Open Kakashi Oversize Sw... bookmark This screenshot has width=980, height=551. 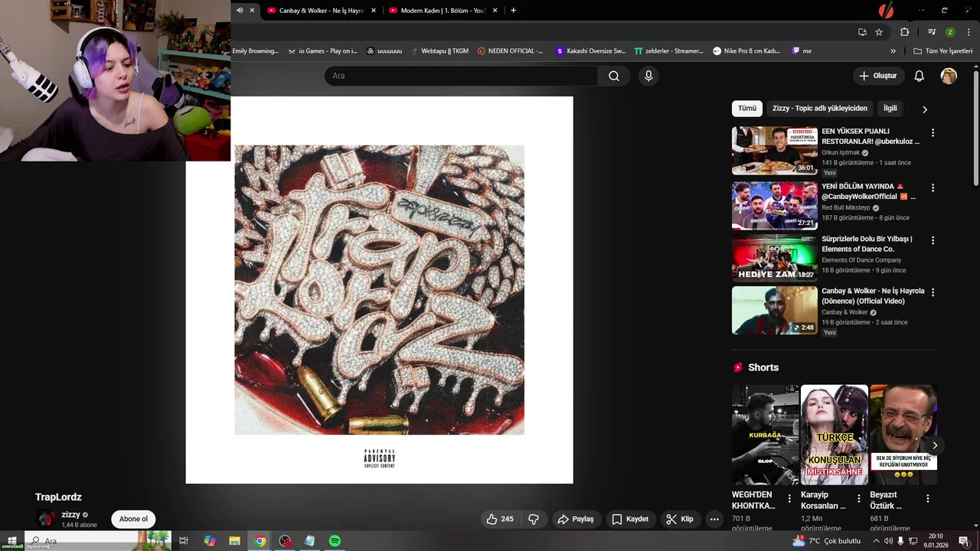pyautogui.click(x=590, y=51)
